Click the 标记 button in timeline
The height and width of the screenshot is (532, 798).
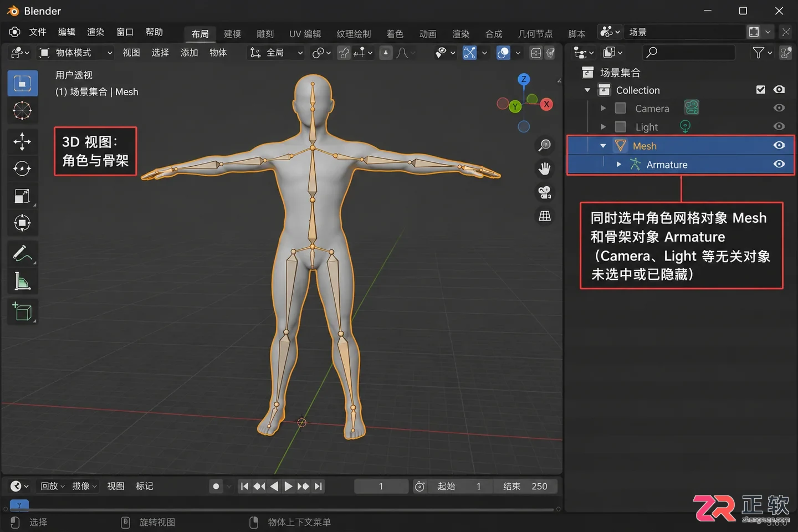click(x=145, y=486)
